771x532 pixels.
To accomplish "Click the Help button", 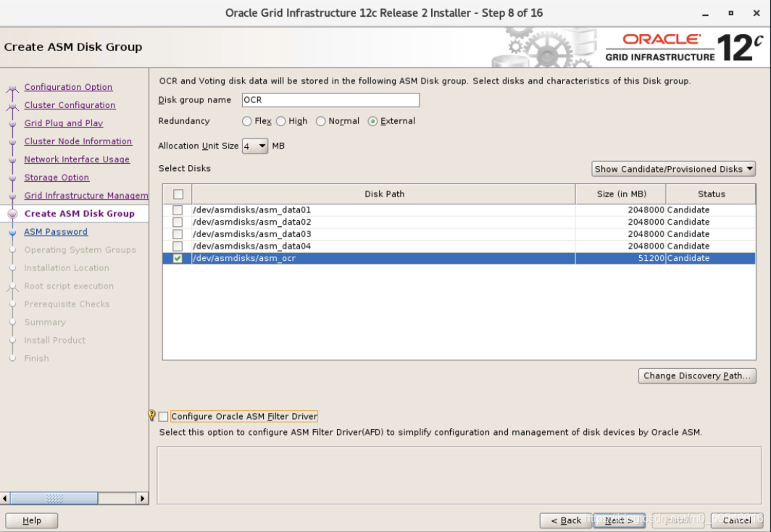I will 31,520.
